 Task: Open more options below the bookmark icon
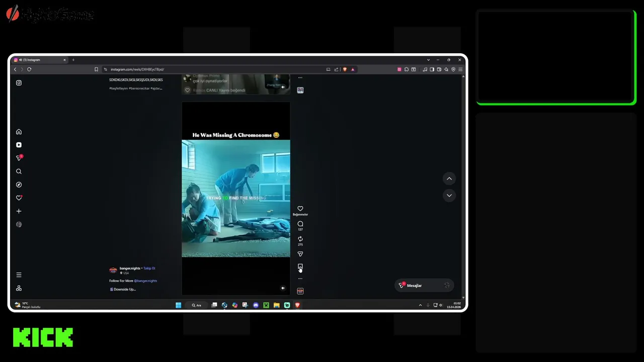pyautogui.click(x=300, y=279)
